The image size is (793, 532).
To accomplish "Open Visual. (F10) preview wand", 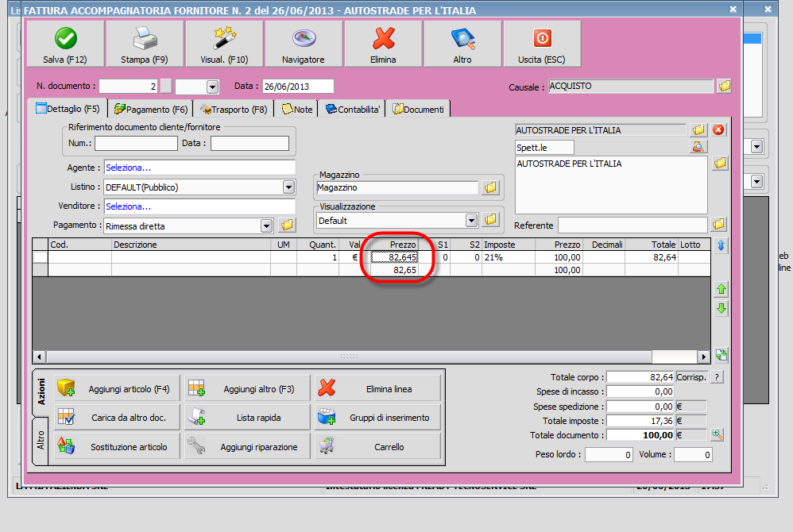I will tap(223, 44).
